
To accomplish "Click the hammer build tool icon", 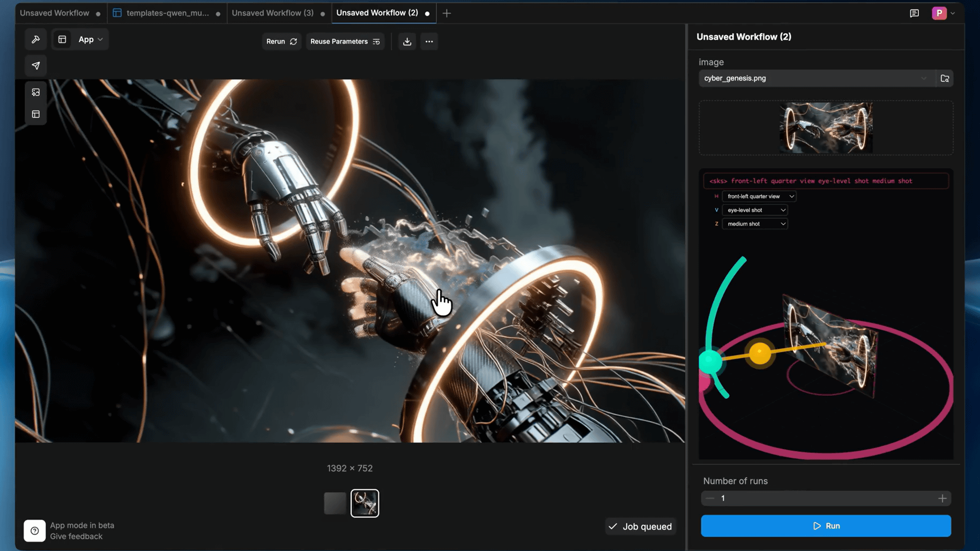I will tap(36, 40).
